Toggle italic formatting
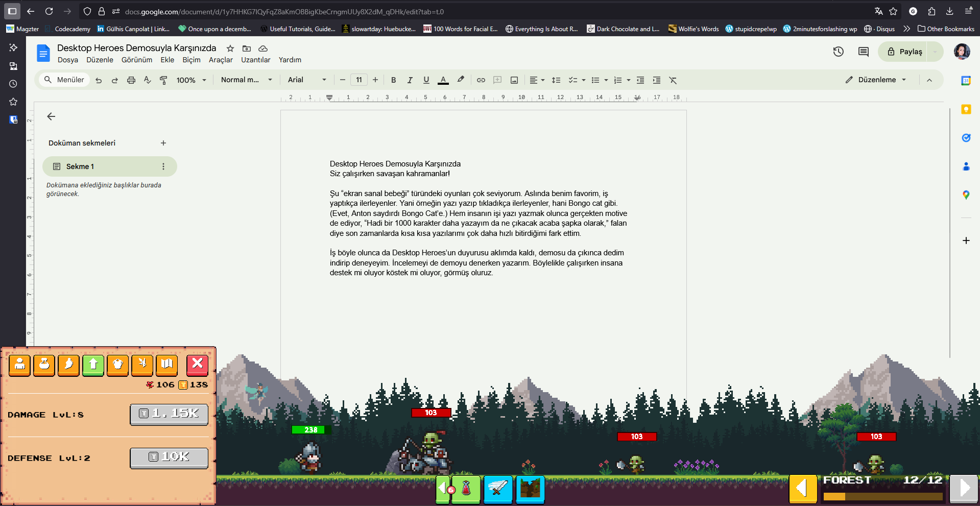This screenshot has height=506, width=980. tap(410, 80)
